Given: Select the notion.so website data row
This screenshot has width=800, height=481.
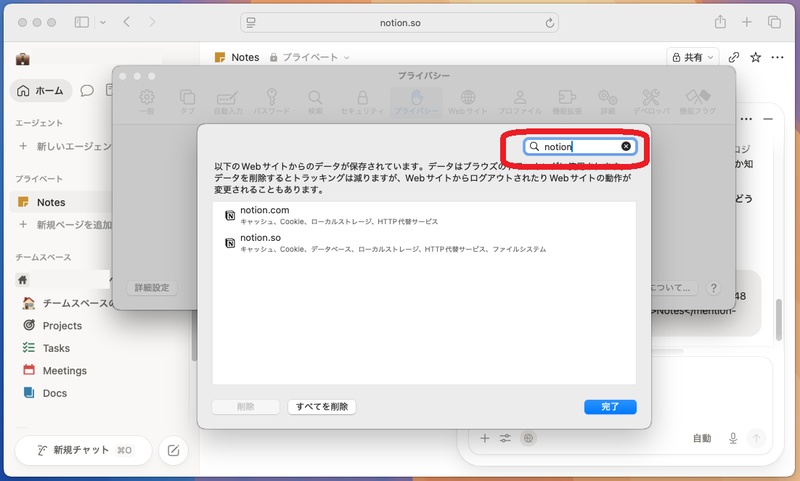Looking at the screenshot, I should pos(424,243).
